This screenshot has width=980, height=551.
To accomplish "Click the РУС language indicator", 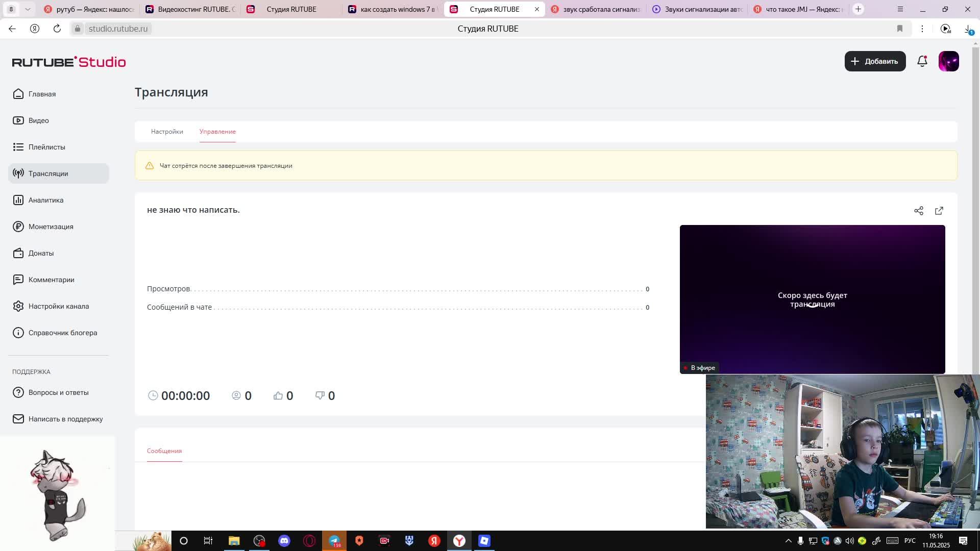I will click(910, 541).
